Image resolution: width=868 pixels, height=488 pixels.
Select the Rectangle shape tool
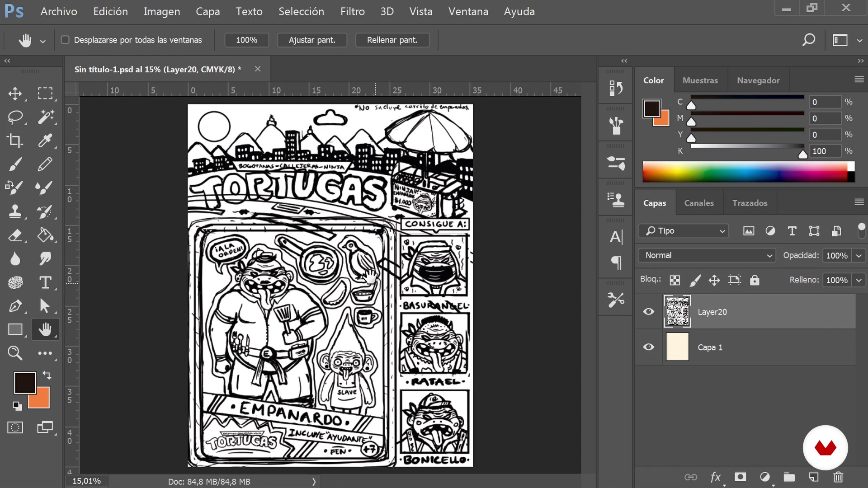click(x=15, y=329)
